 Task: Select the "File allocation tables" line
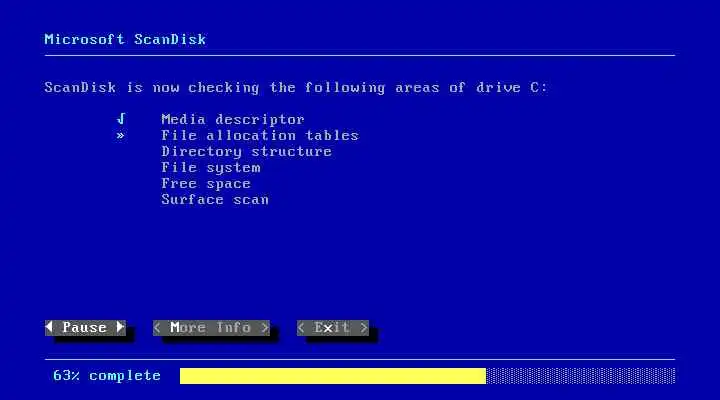[x=260, y=135]
